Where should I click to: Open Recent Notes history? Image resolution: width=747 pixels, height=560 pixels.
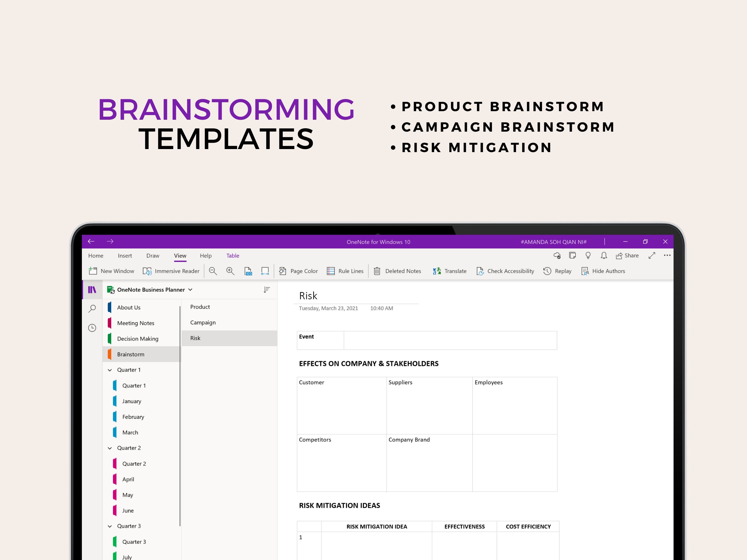92,327
